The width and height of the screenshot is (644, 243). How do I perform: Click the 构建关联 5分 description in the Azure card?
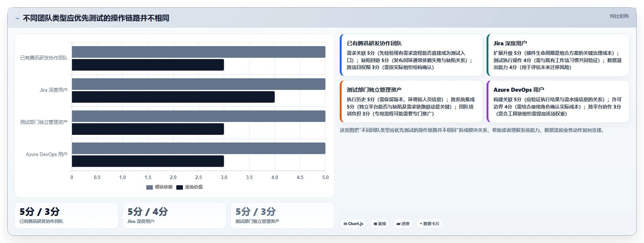(x=557, y=107)
